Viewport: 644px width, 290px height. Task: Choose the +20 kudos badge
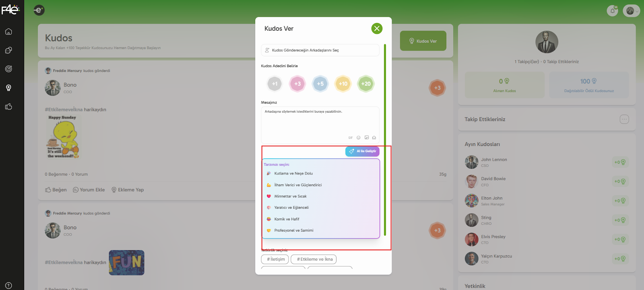[x=365, y=84]
